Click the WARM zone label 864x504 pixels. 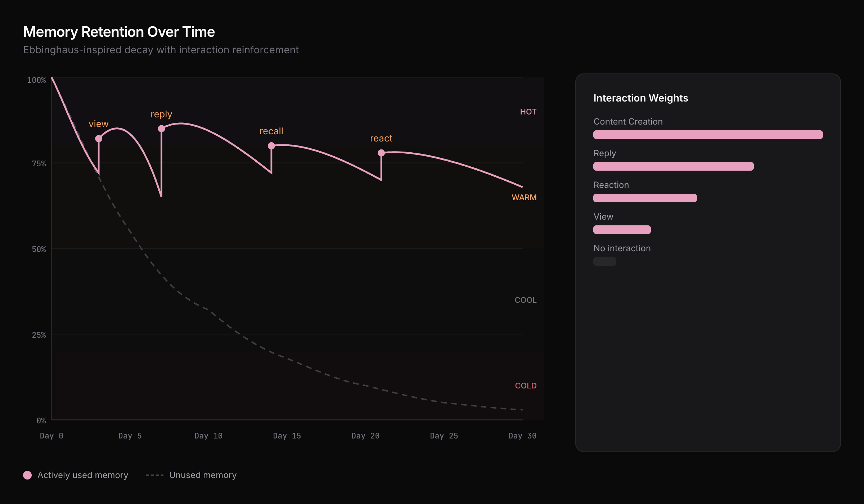click(524, 197)
